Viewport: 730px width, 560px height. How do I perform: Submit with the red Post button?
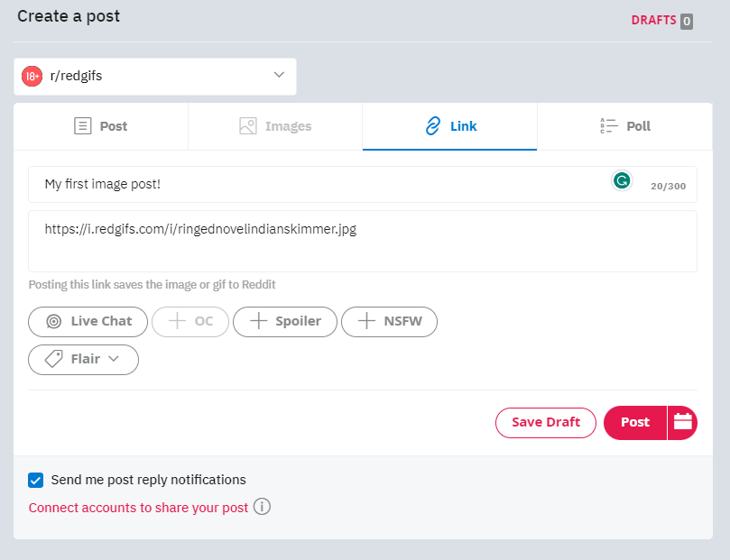coord(635,422)
